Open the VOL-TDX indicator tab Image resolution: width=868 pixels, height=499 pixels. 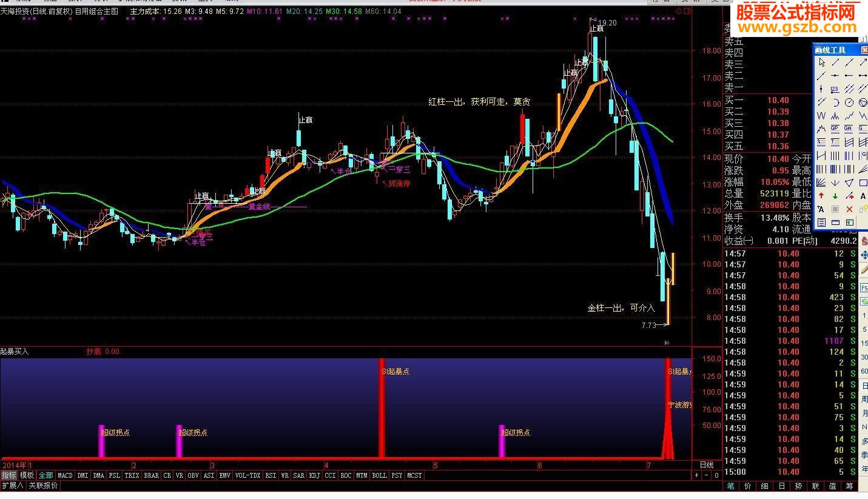(x=247, y=475)
